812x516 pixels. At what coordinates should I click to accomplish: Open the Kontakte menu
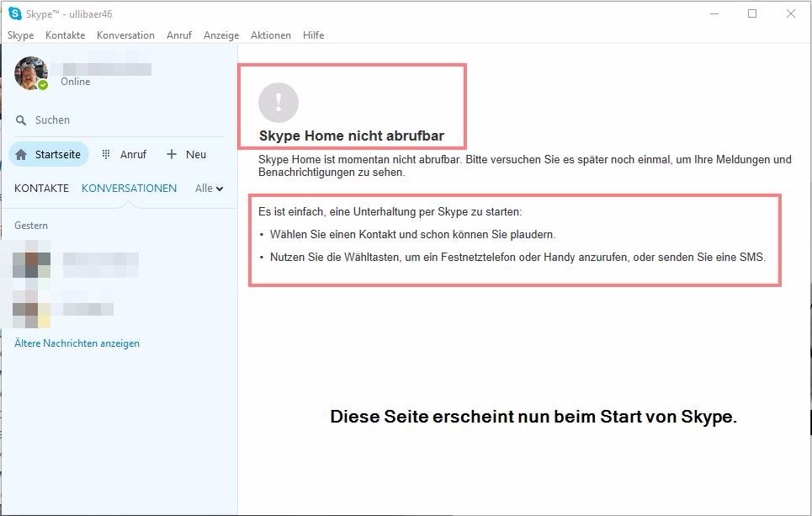coord(66,35)
